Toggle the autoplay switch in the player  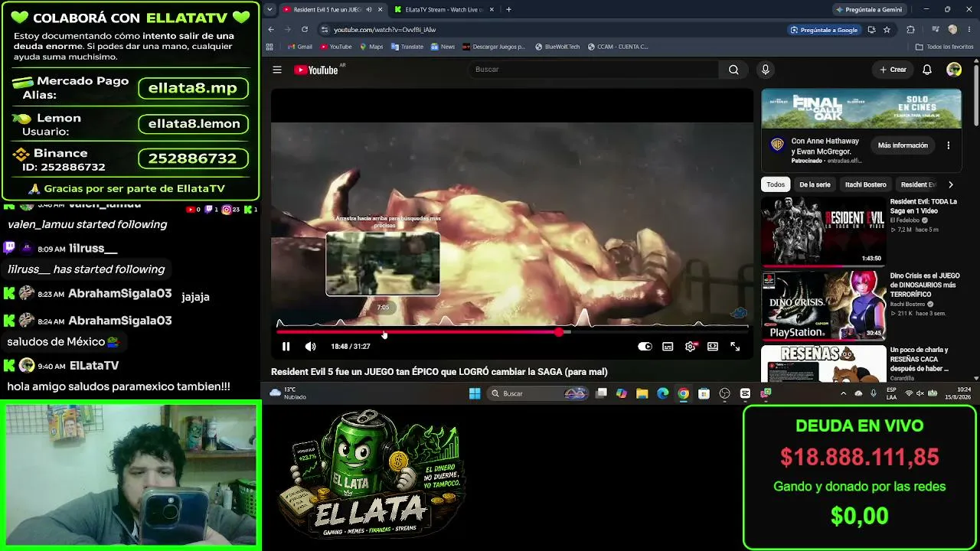tap(645, 347)
